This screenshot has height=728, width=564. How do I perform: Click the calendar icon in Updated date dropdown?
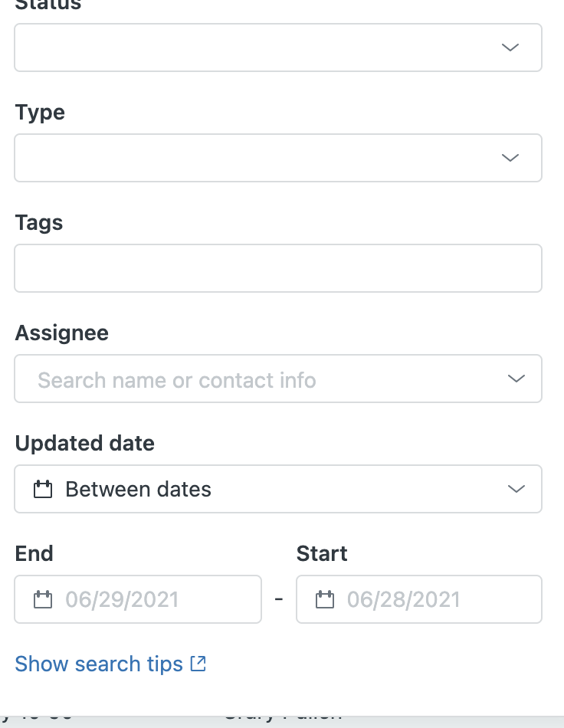[x=43, y=489]
